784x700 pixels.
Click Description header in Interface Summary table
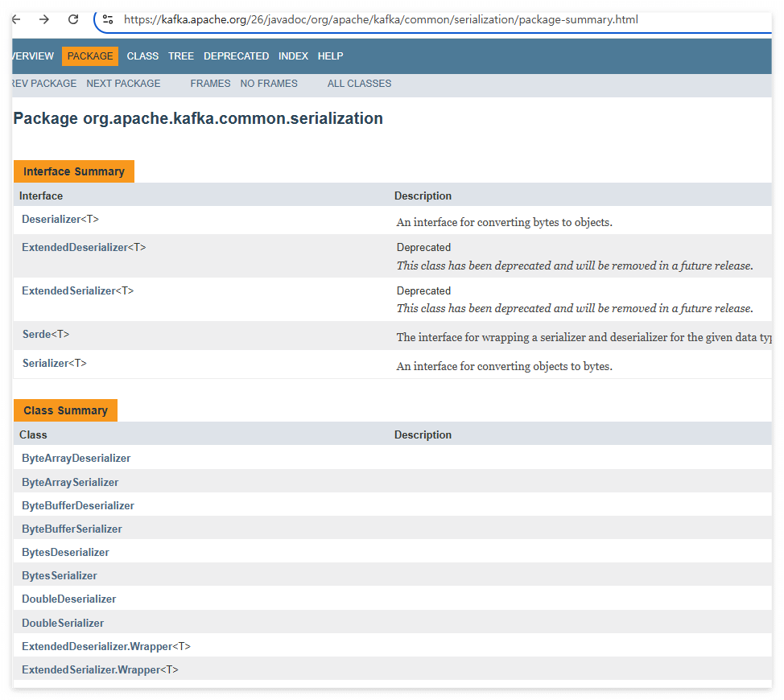[423, 196]
